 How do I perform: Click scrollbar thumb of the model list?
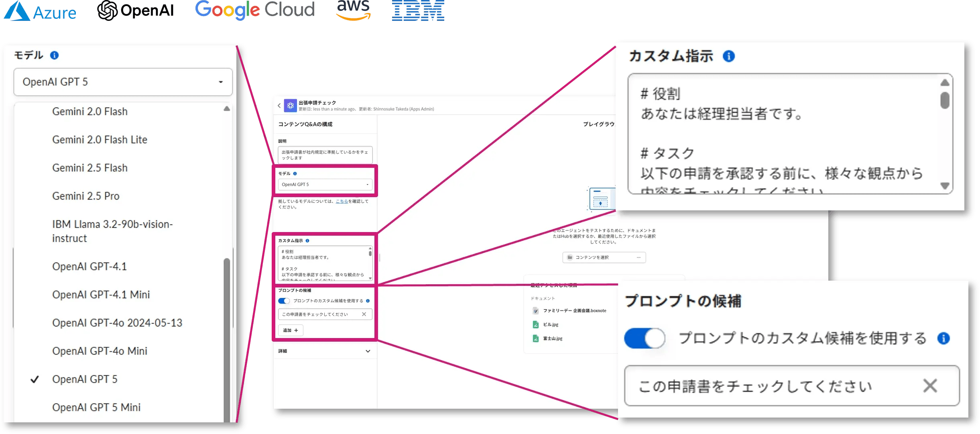point(227,339)
